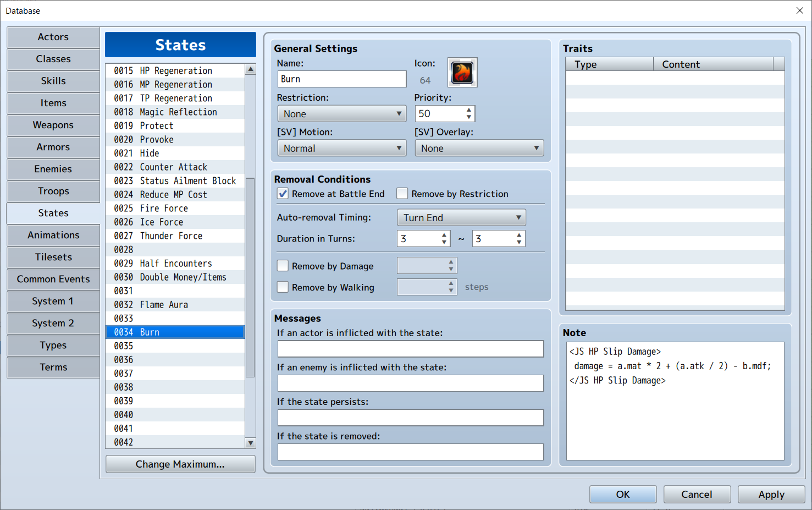
Task: Switch to the Classes tab
Action: 53,59
